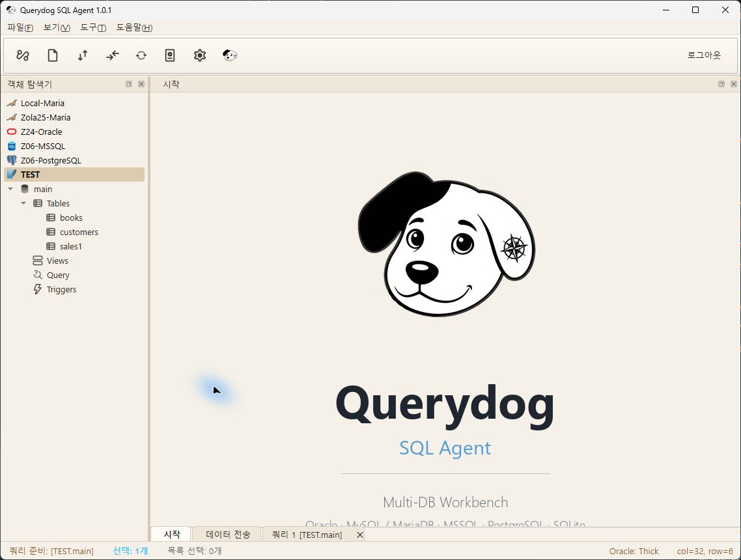The width and height of the screenshot is (741, 560).
Task: Select the customers table
Action: (79, 232)
